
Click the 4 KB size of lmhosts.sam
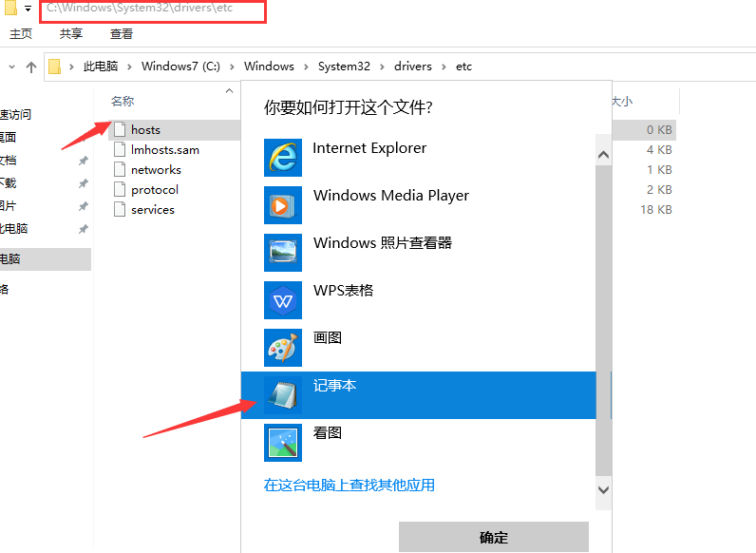(659, 149)
